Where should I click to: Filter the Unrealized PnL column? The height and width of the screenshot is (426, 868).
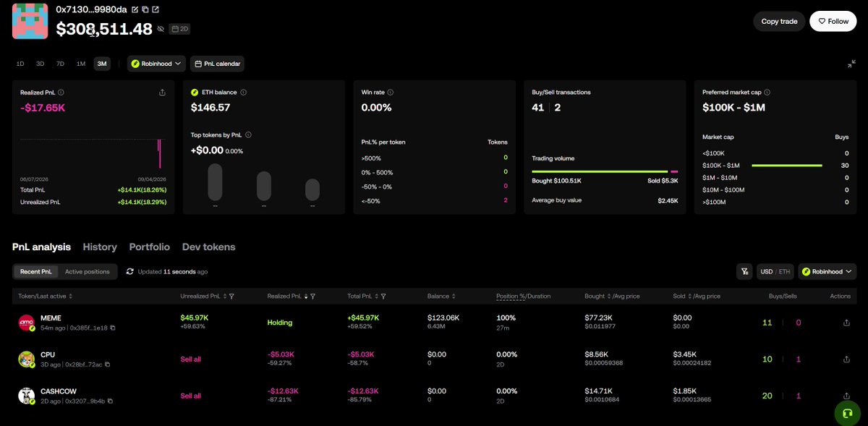[x=231, y=297]
